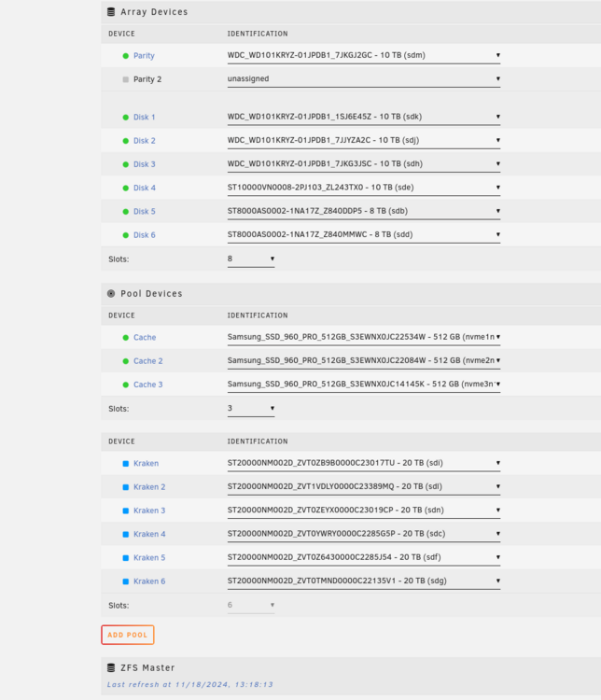The image size is (601, 700).
Task: Click blue status square beside Kraken 3
Action: point(125,511)
